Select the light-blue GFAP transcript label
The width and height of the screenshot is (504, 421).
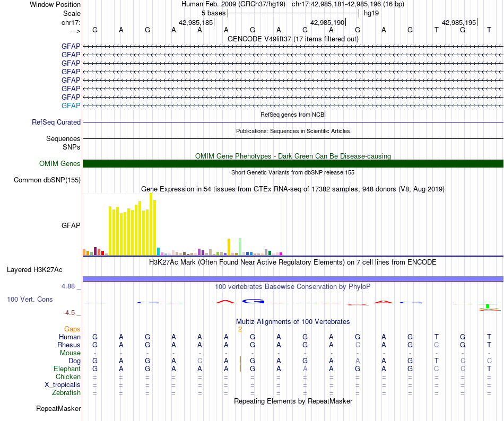[71, 106]
